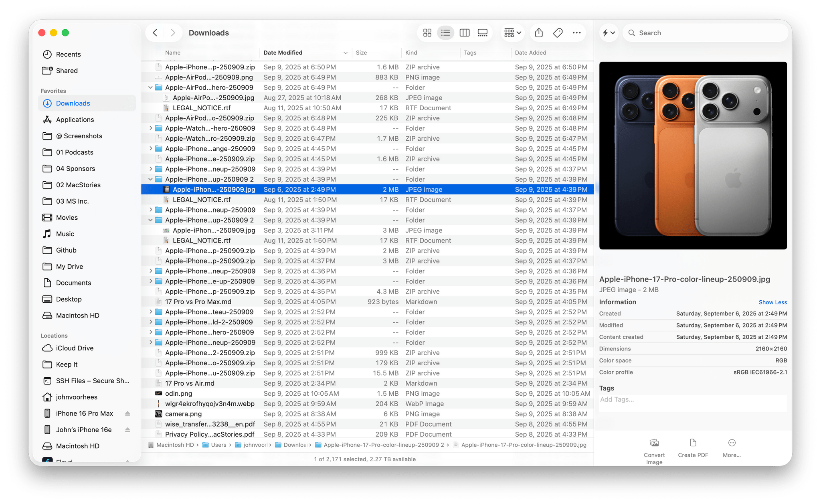Select 17 Pro vs Pro Max.md
The image size is (821, 504).
[x=367, y=302]
